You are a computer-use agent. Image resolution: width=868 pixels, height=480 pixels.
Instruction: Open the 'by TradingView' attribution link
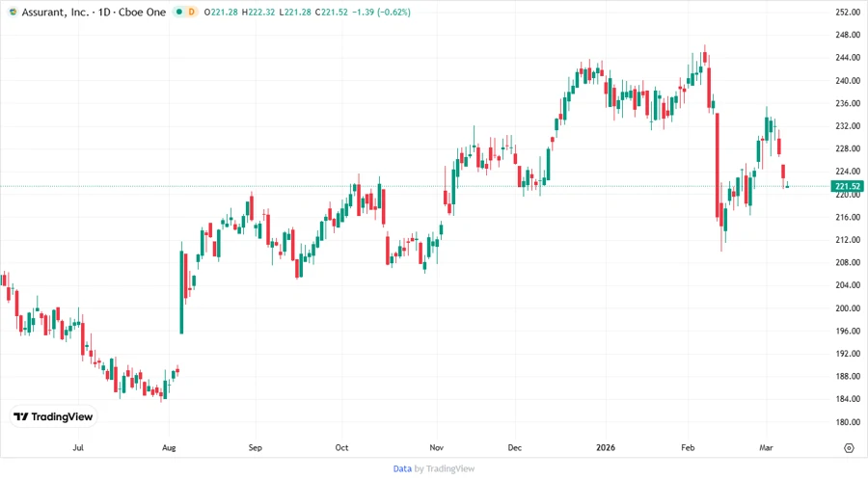(x=445, y=469)
